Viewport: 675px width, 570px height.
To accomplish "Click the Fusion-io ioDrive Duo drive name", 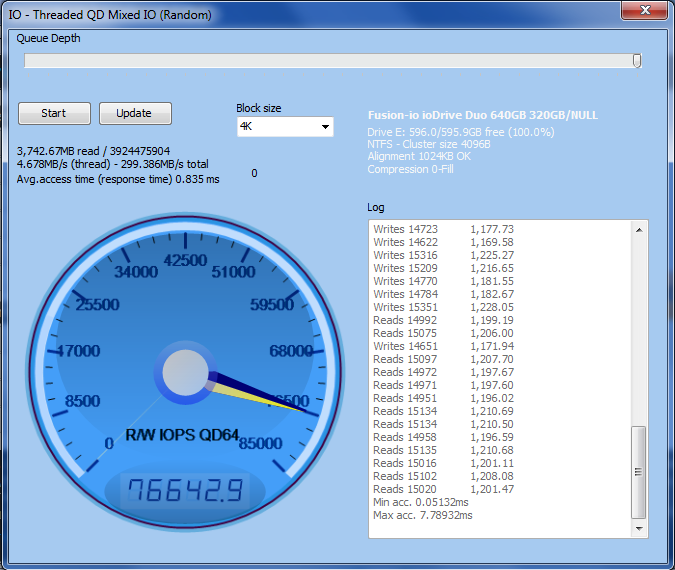I will pos(482,115).
